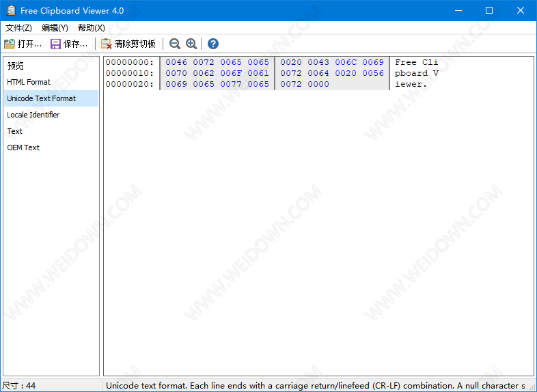Click the Unicode text format status description
This screenshot has height=392, width=537.
[x=316, y=386]
